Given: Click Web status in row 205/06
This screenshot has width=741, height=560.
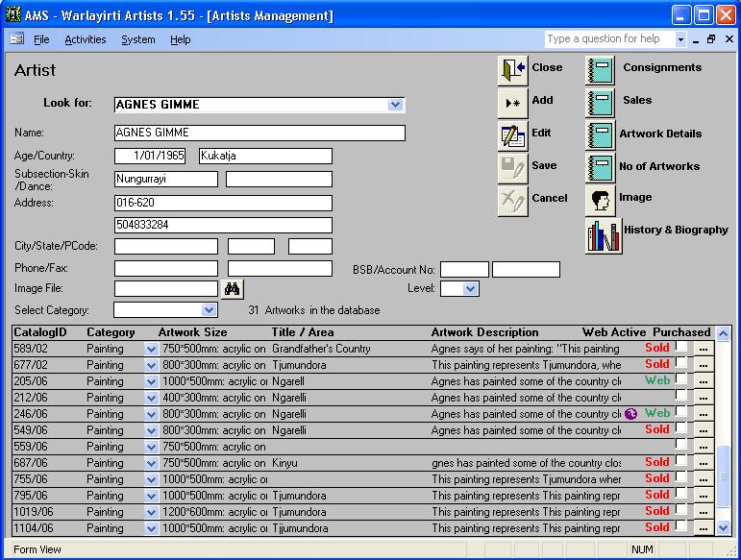Looking at the screenshot, I should (656, 380).
